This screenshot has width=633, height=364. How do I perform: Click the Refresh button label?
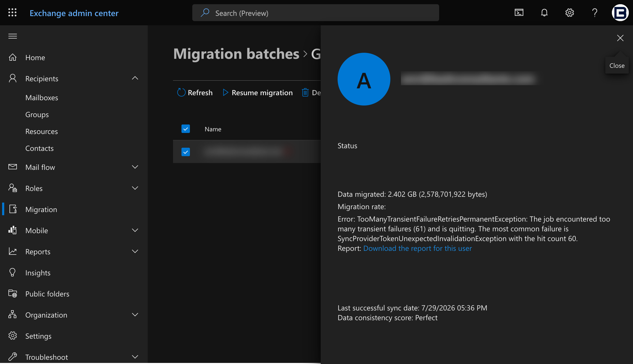(x=200, y=93)
